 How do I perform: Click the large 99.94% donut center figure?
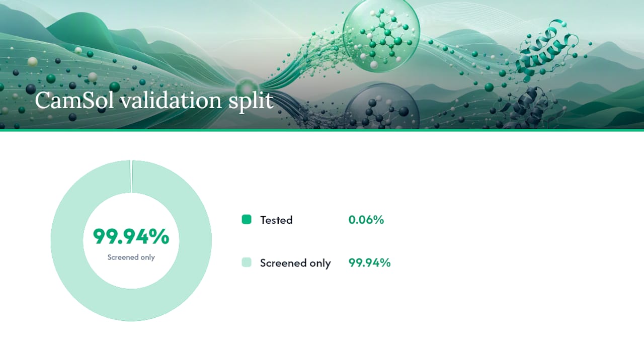131,236
